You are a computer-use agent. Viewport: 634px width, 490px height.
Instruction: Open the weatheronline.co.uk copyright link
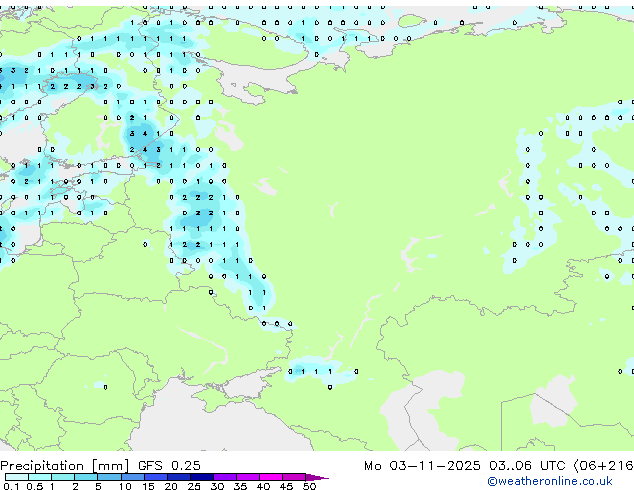(549, 481)
